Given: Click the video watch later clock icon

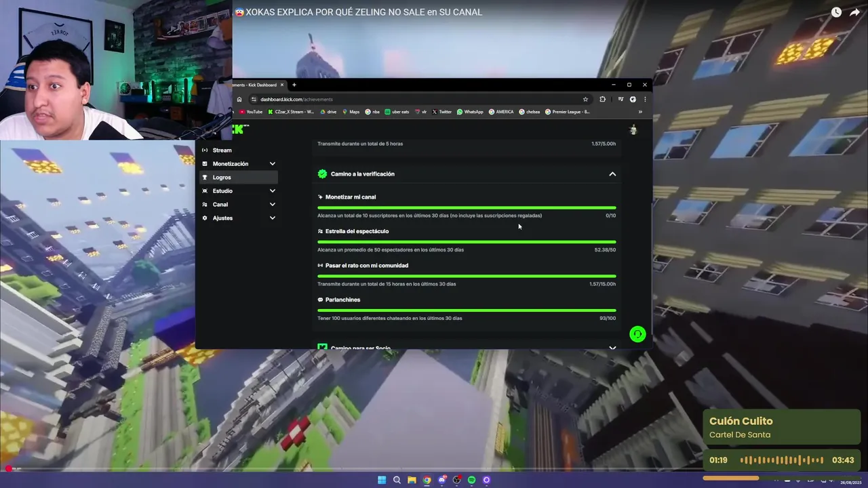Looking at the screenshot, I should (836, 12).
